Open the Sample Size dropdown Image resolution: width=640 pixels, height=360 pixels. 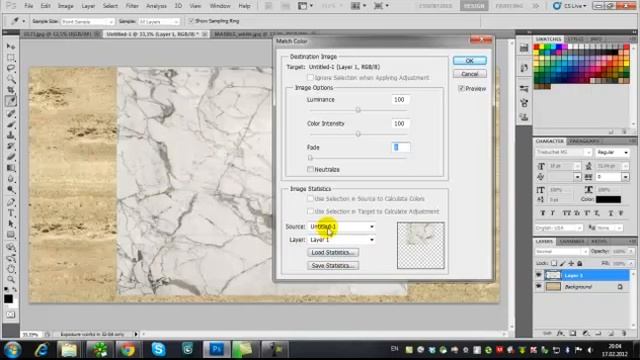(x=87, y=21)
